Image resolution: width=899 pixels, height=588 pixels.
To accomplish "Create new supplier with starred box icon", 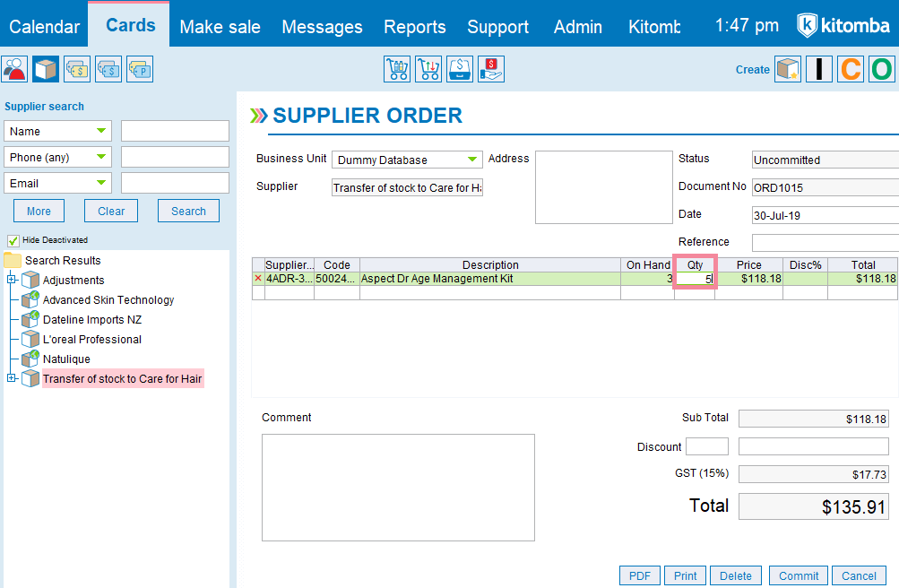I will tap(788, 69).
